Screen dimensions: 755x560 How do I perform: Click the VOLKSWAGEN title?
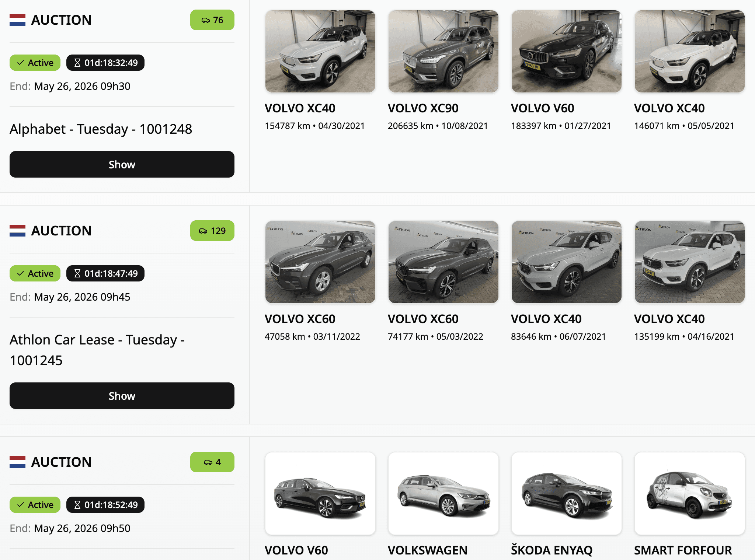[x=428, y=550]
